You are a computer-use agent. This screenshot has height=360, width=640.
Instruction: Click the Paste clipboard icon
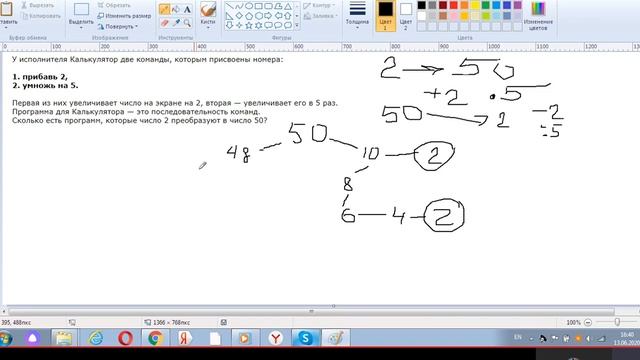pos(6,9)
